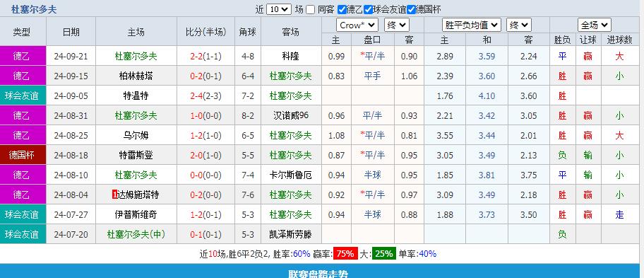Click the 杜塞尔多夫 team title link

[34, 9]
